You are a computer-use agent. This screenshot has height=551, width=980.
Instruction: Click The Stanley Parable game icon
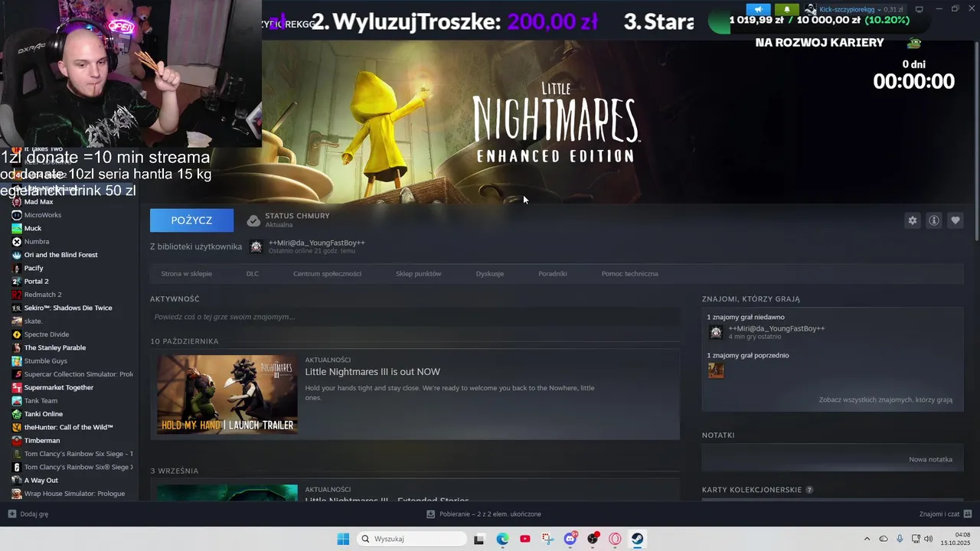(17, 347)
